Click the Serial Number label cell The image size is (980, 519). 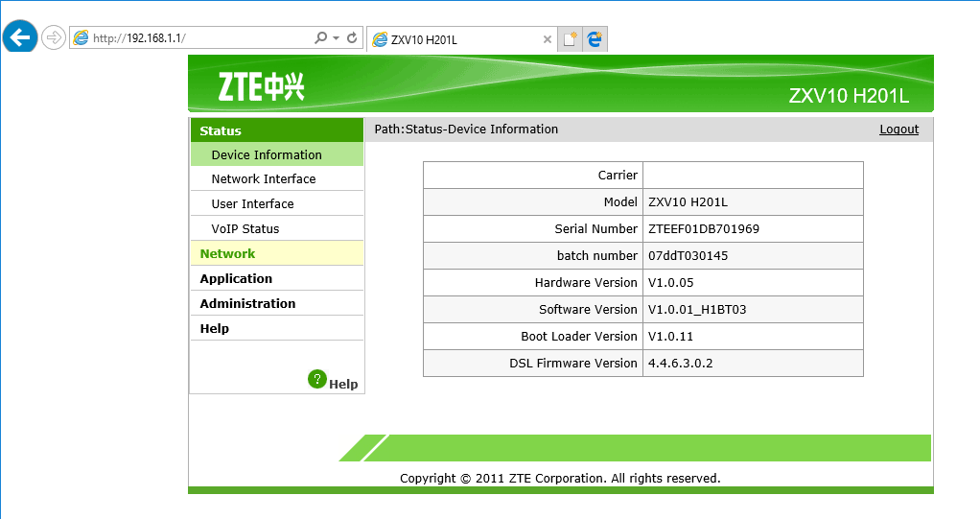tap(533, 229)
